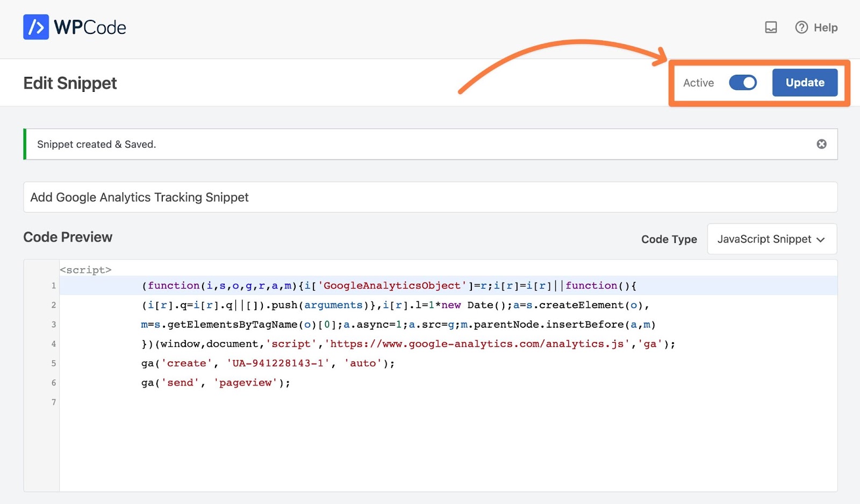The image size is (860, 504).
Task: Click the question mark Help icon
Action: coord(801,27)
